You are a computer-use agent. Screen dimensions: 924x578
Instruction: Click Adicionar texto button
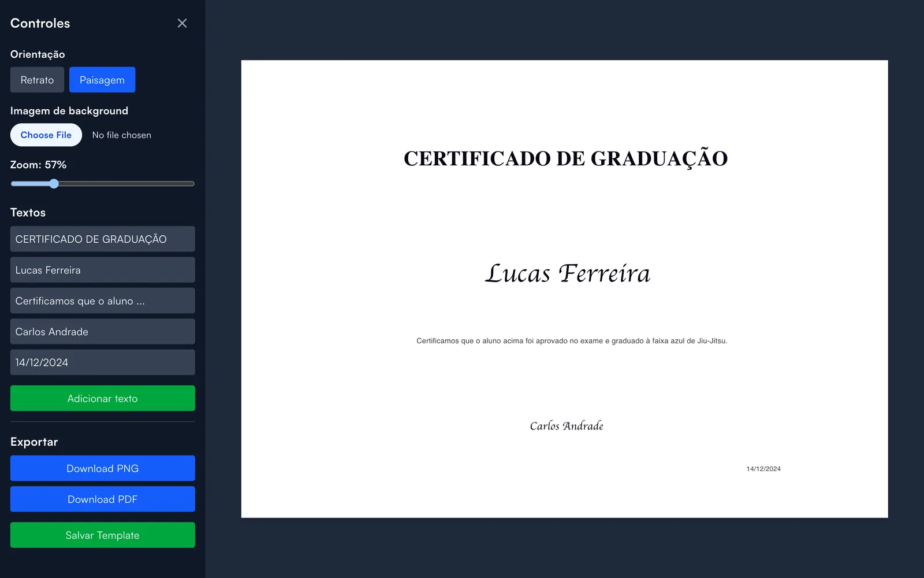(102, 398)
